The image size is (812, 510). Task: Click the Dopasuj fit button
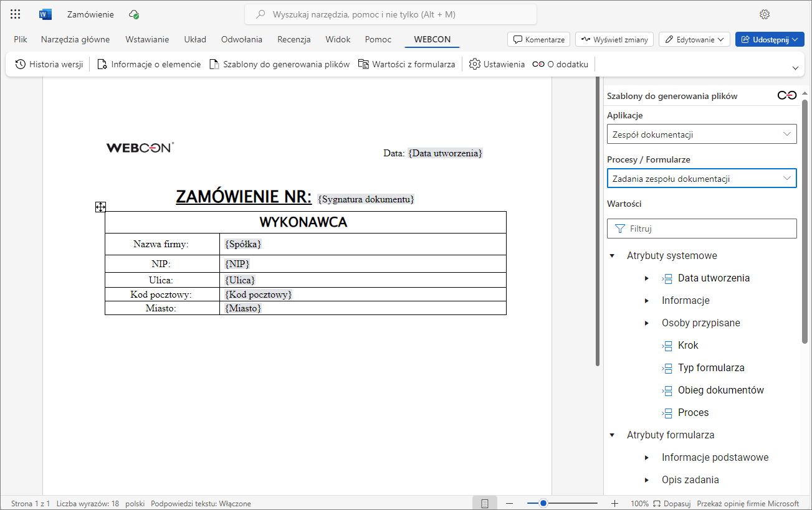click(x=672, y=503)
